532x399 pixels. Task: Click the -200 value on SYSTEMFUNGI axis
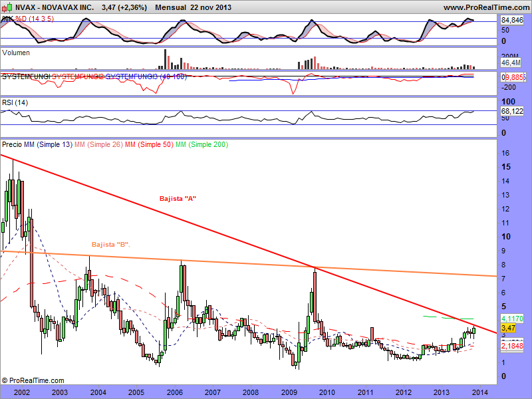click(508, 87)
